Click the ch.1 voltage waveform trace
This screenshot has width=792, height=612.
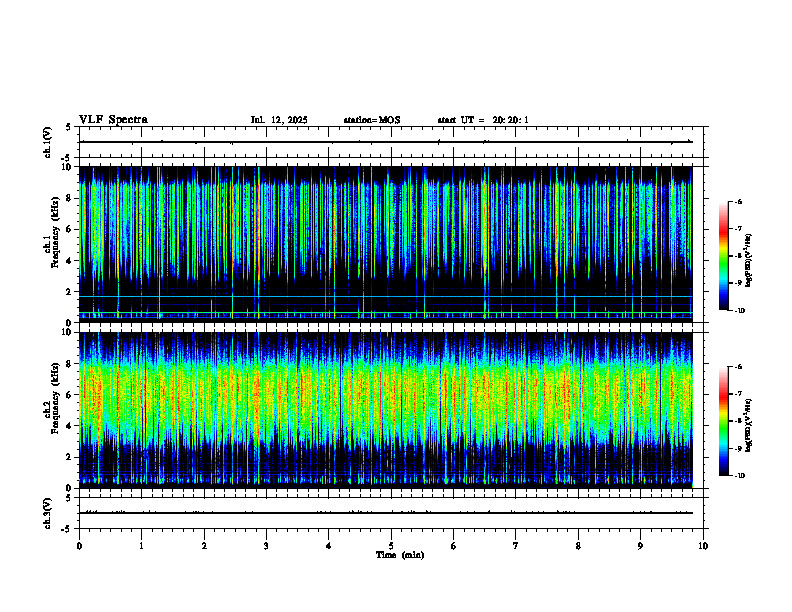pyautogui.click(x=385, y=142)
